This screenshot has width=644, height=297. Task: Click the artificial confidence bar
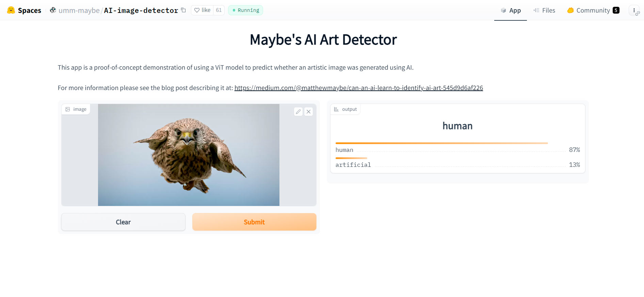point(351,158)
